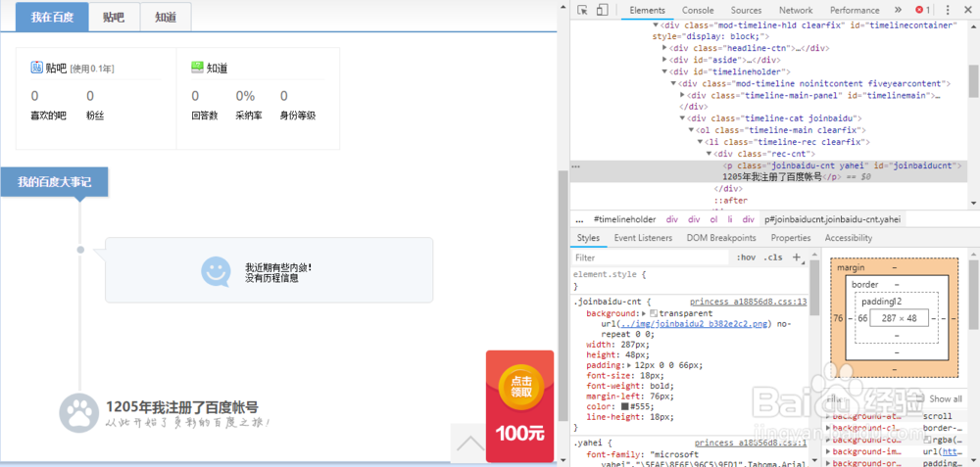
Task: Click the 点击领取 gold coin button
Action: [x=521, y=387]
